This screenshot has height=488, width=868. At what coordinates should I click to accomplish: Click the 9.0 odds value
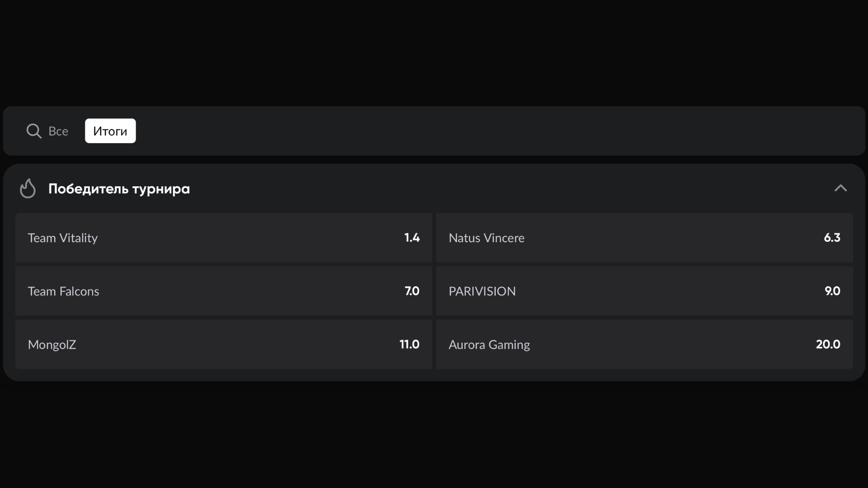pos(832,291)
